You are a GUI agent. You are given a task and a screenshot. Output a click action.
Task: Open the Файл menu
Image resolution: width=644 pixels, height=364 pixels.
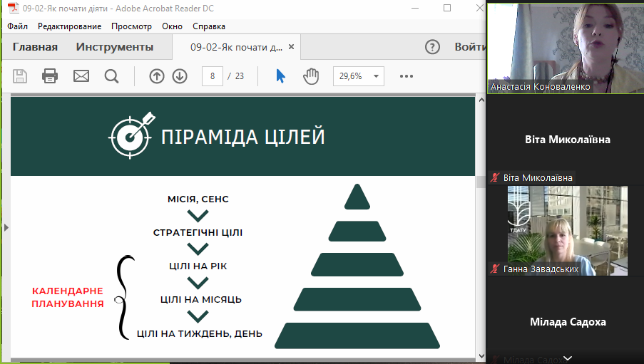(18, 26)
